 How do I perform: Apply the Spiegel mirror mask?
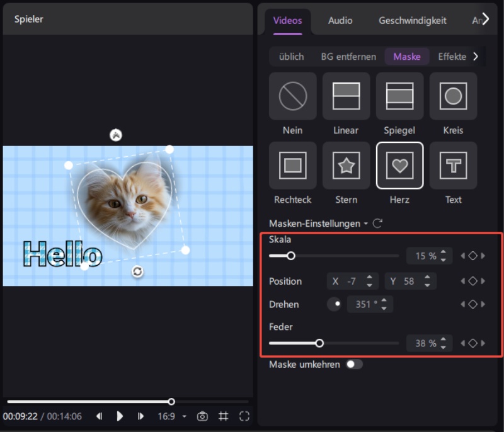click(x=399, y=96)
